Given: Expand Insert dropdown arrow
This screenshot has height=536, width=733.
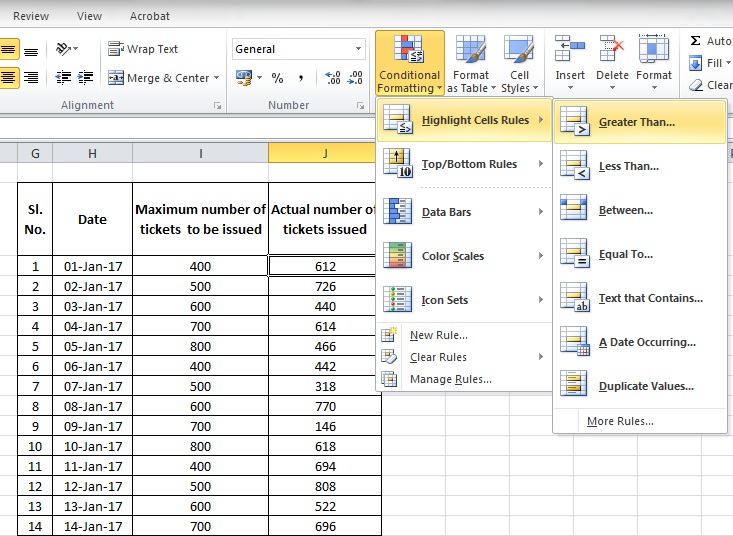Looking at the screenshot, I should [x=570, y=88].
